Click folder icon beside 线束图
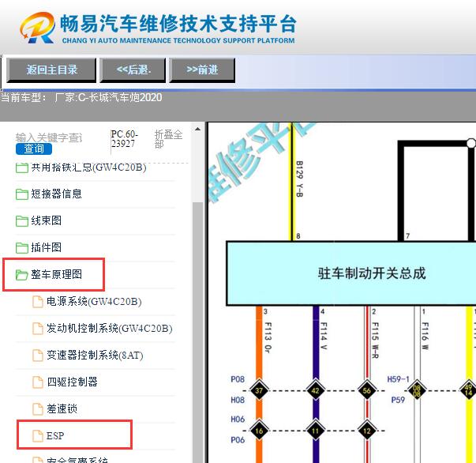This screenshot has width=476, height=463. coord(22,221)
